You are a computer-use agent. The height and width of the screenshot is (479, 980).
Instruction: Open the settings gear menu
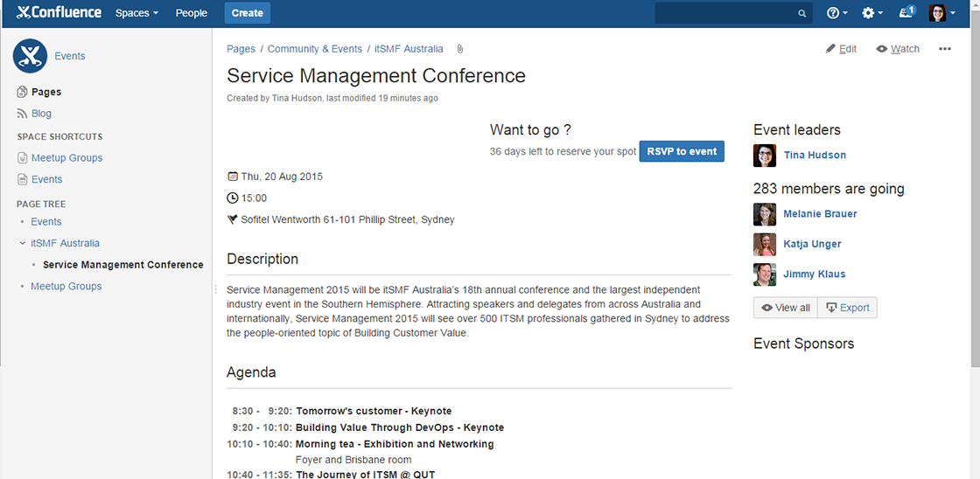(x=871, y=13)
